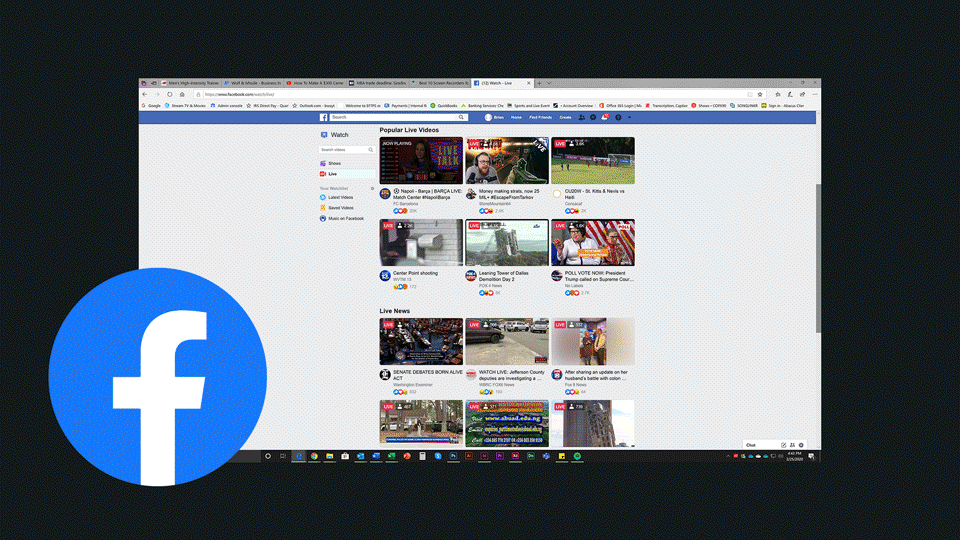Click the Facebook logo in blue header
This screenshot has width=960, height=540.
(324, 118)
